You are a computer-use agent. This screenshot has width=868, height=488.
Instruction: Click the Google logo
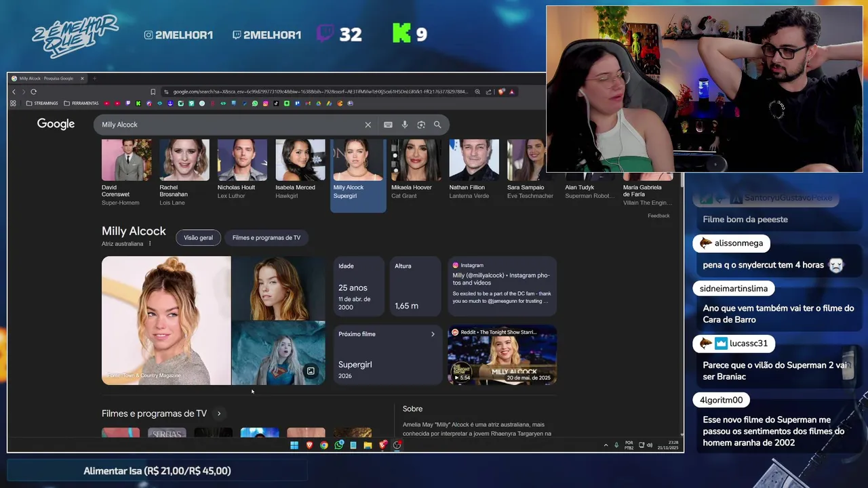pos(56,124)
